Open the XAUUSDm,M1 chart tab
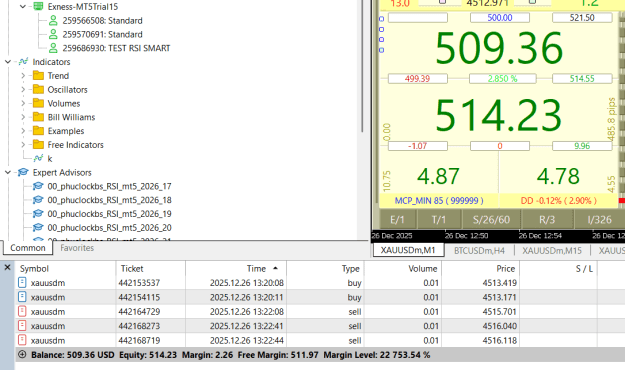 point(408,250)
